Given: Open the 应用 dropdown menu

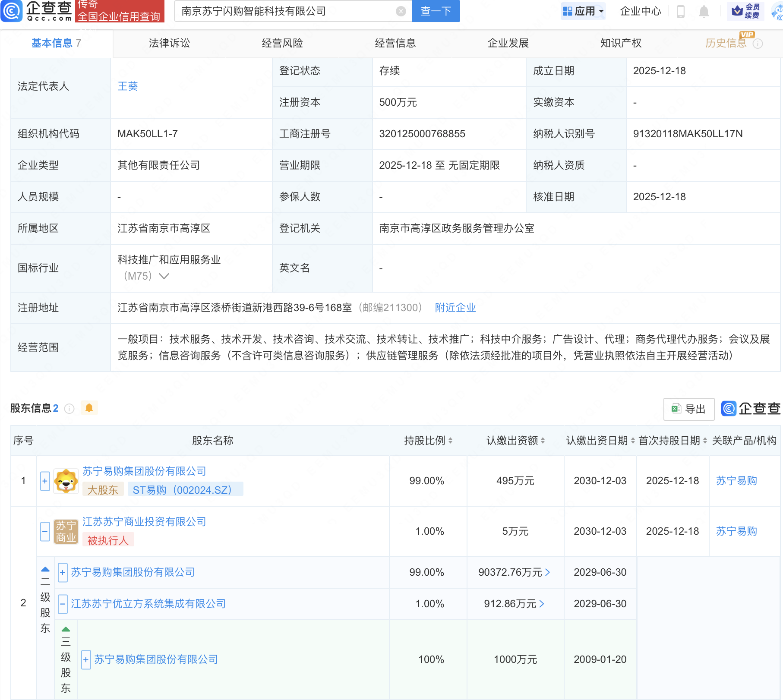Looking at the screenshot, I should pyautogui.click(x=583, y=11).
